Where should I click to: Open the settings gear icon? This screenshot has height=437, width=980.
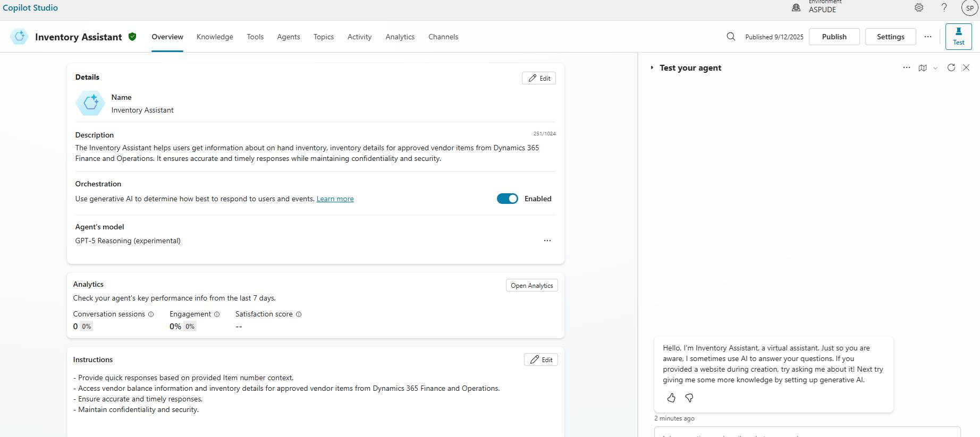919,7
